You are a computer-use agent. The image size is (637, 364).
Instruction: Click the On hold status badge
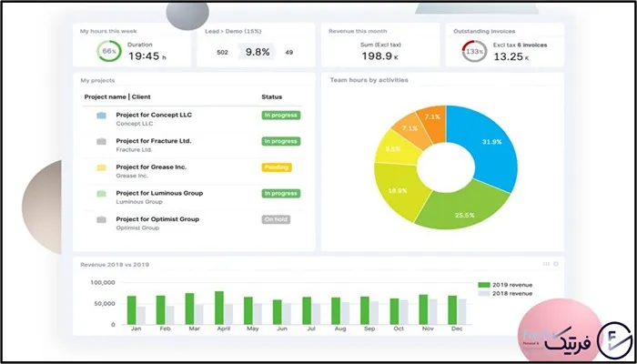276,219
